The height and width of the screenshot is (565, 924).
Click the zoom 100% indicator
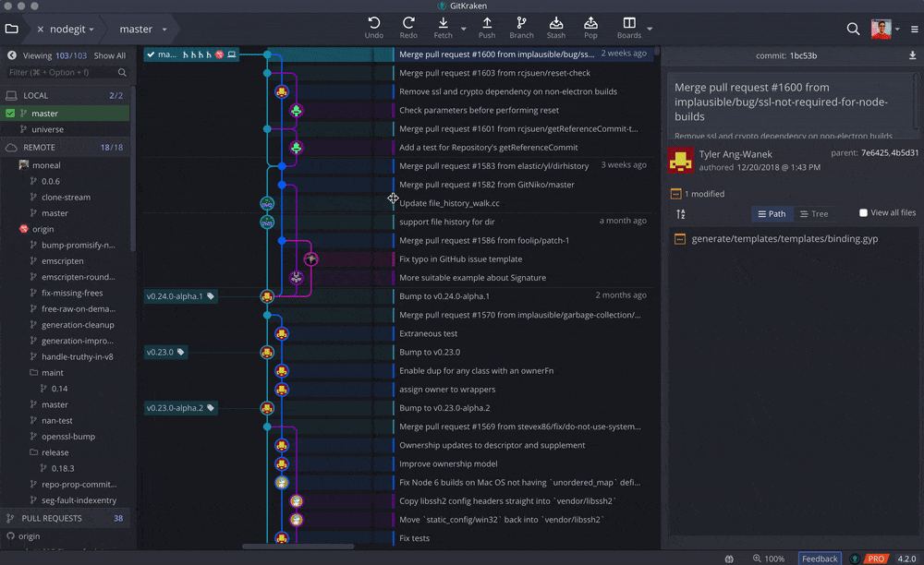tap(769, 559)
